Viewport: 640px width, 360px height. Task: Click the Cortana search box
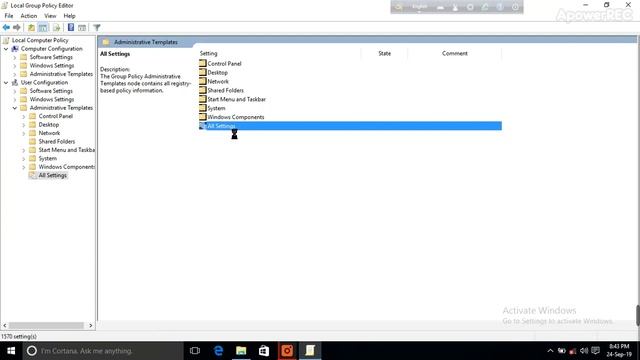tap(103, 351)
